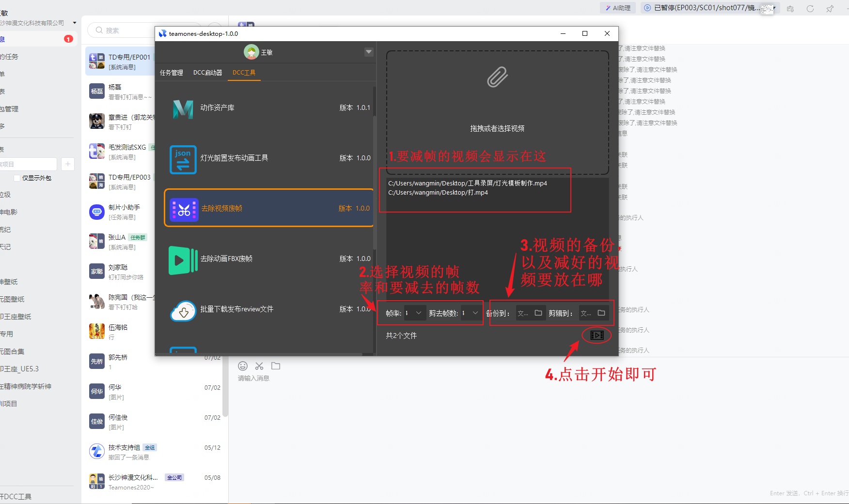Expand the 剪去帧数 dropdown

(x=475, y=313)
